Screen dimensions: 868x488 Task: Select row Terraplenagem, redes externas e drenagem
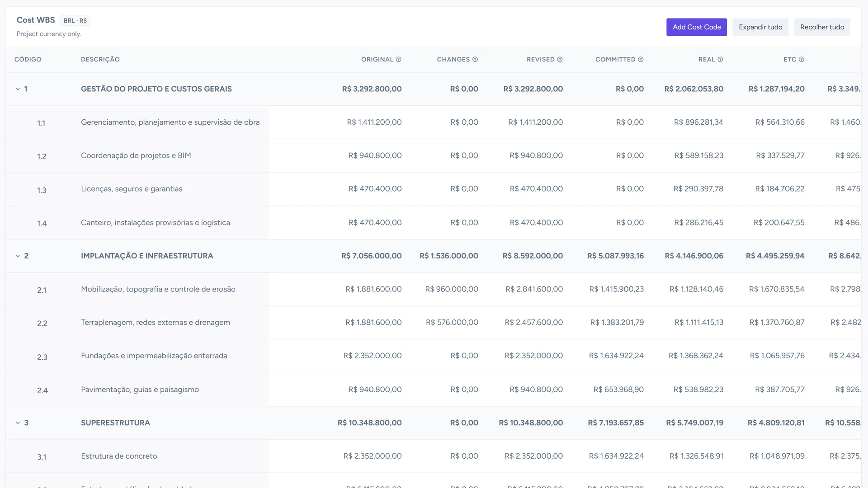click(433, 323)
